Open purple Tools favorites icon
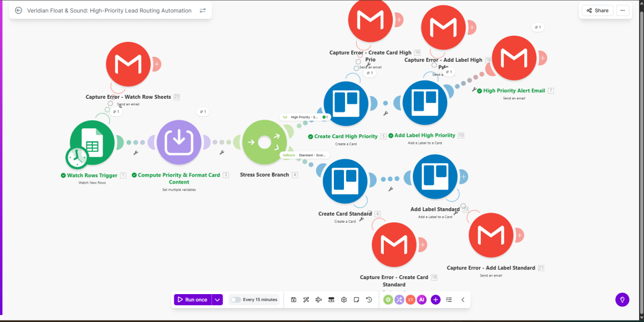644x322 pixels. tap(399, 299)
